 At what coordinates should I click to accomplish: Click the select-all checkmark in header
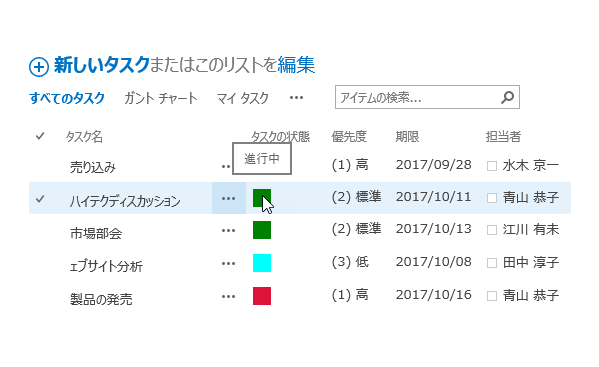[x=40, y=136]
